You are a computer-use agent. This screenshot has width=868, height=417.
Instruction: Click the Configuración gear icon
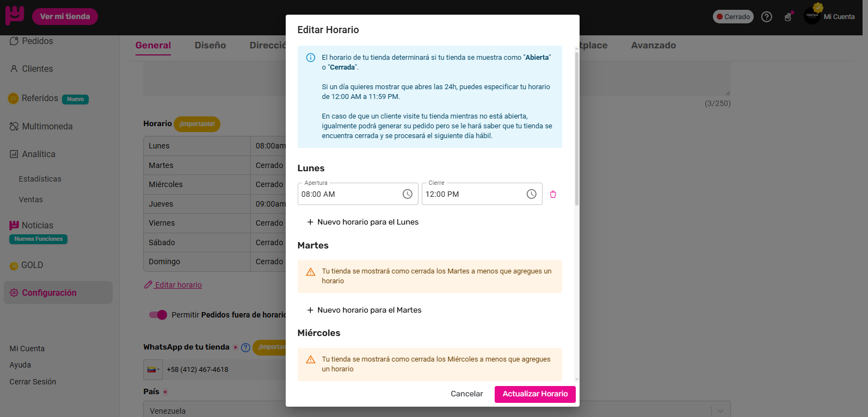tap(14, 292)
